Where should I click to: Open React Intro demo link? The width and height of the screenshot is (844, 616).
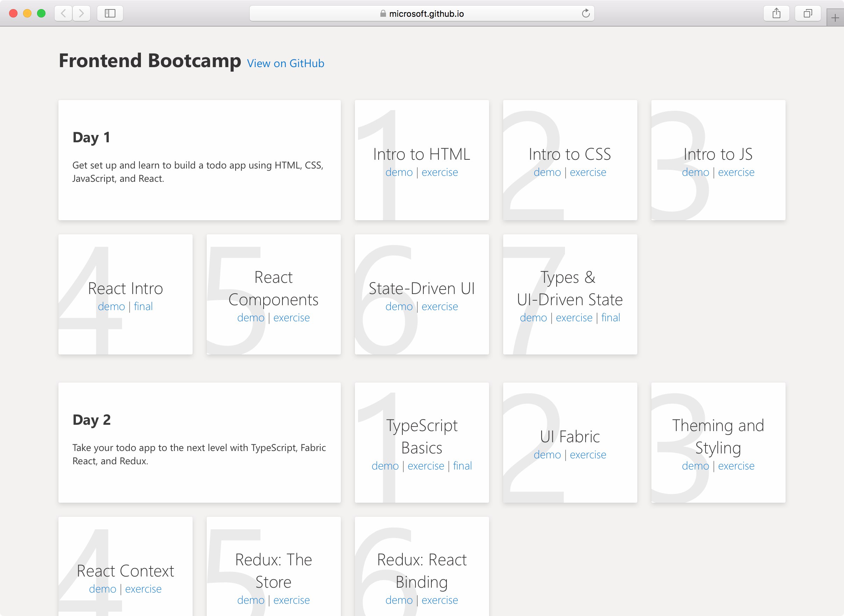click(x=111, y=307)
